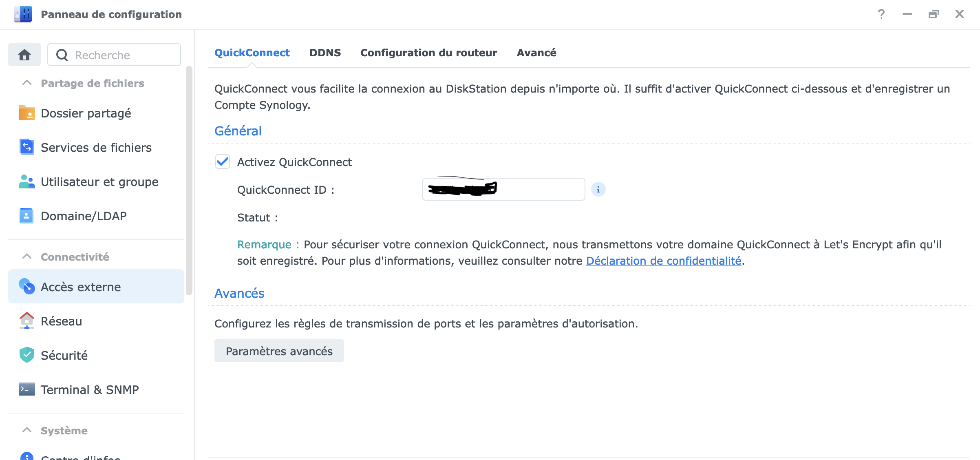Click the sidebar vertical scrollbar
Screen dimensions: 980x460
(189, 179)
